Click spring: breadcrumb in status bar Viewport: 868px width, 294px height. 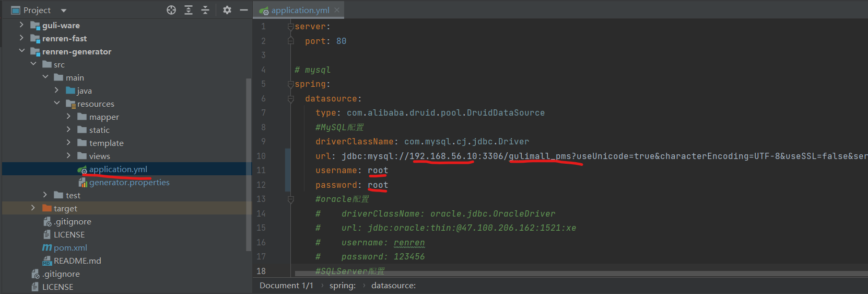point(342,285)
